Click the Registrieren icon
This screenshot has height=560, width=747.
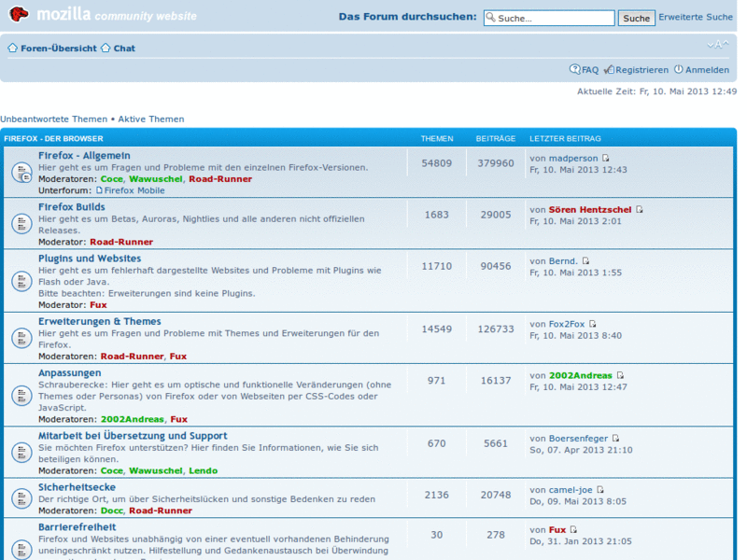(x=609, y=69)
